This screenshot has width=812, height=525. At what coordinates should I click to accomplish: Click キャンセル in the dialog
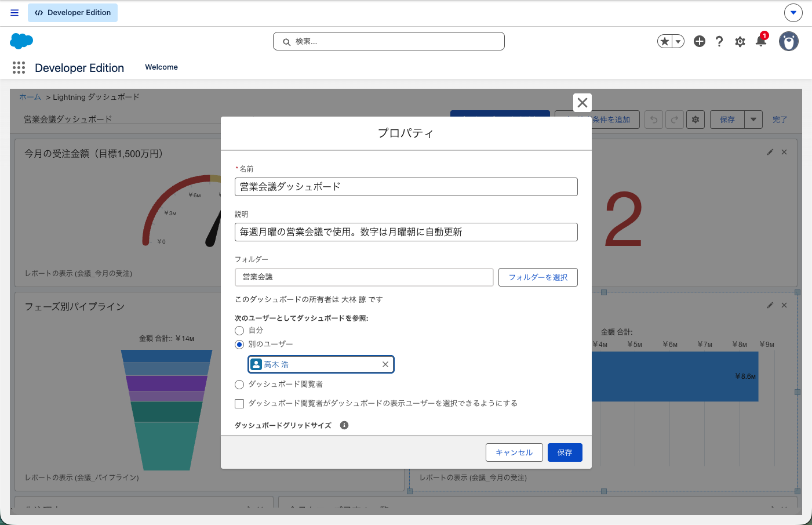tap(514, 452)
